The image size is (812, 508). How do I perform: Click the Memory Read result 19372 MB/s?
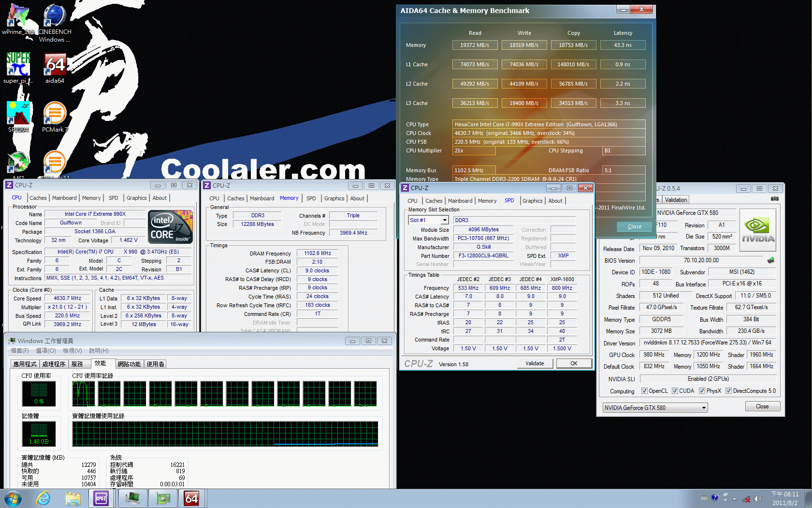point(475,45)
